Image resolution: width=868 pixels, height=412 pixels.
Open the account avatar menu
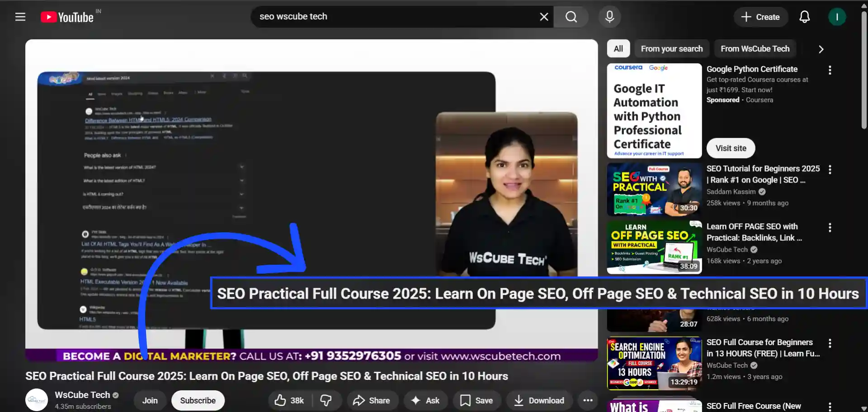coord(837,17)
